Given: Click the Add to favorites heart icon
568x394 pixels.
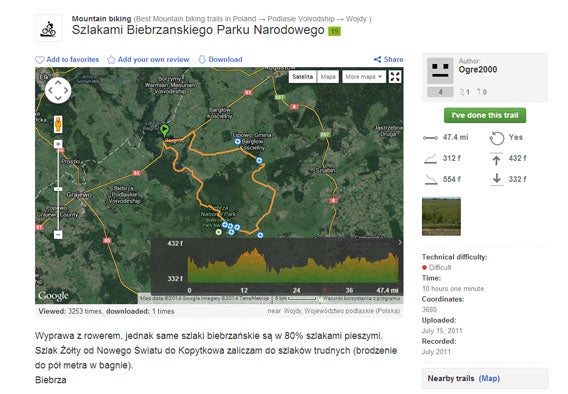Looking at the screenshot, I should (x=39, y=60).
